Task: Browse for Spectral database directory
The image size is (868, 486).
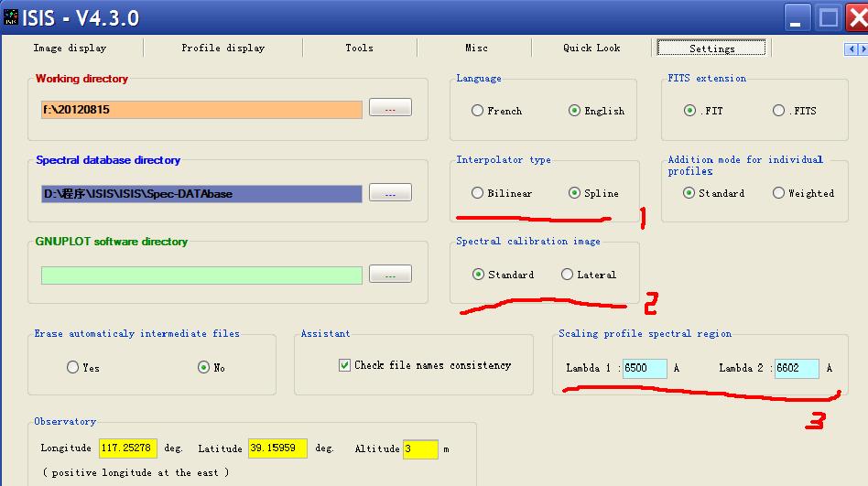Action: [x=390, y=192]
